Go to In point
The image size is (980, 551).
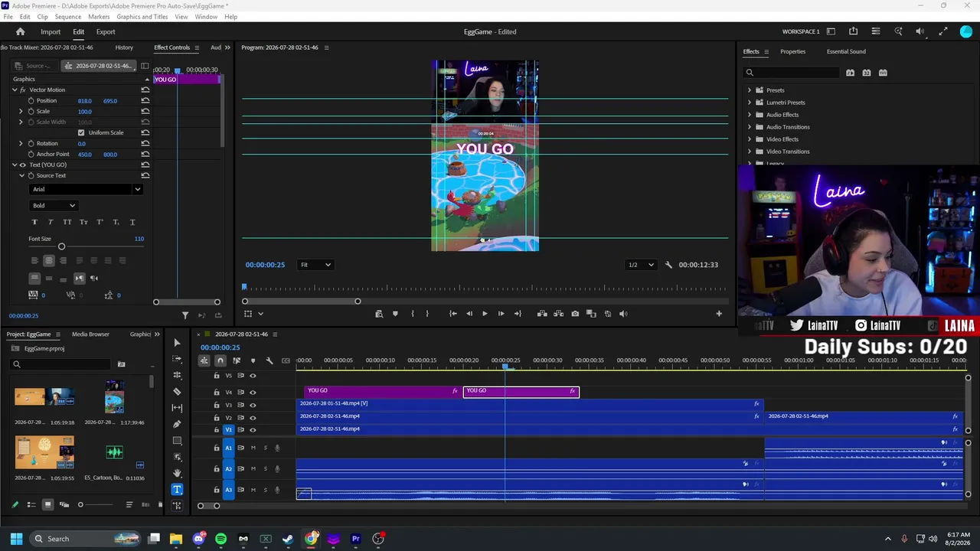[x=453, y=314]
